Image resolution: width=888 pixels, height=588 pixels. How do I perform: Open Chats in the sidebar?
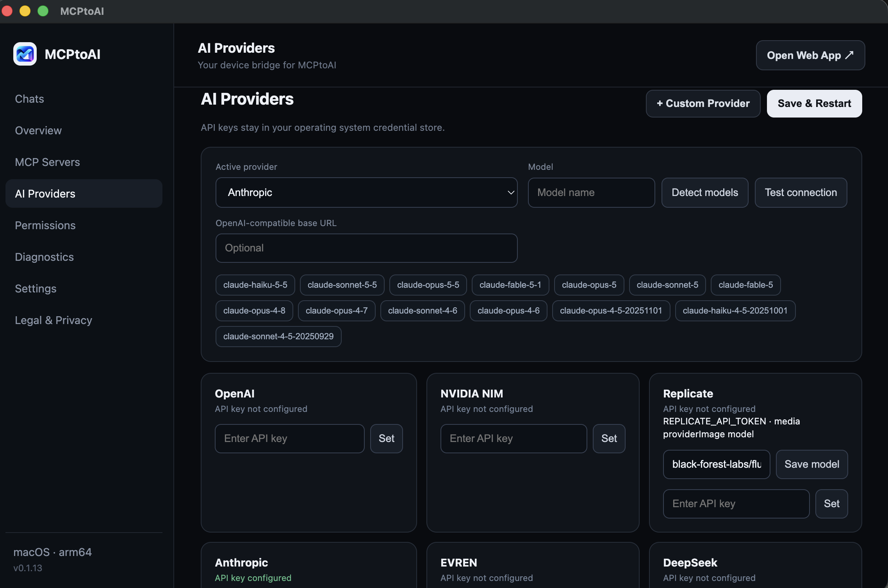coord(29,99)
